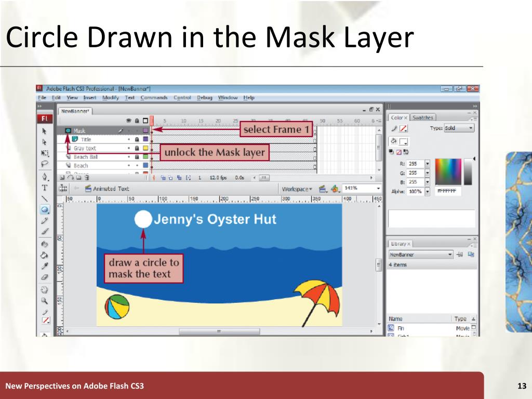
Task: Click the Fill color swatch in Color panel
Action: (x=404, y=141)
